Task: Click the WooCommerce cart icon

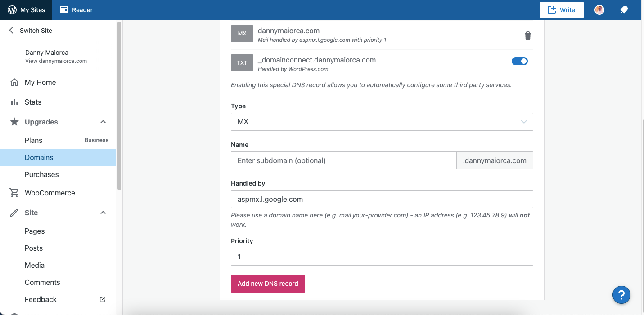Action: pos(14,193)
